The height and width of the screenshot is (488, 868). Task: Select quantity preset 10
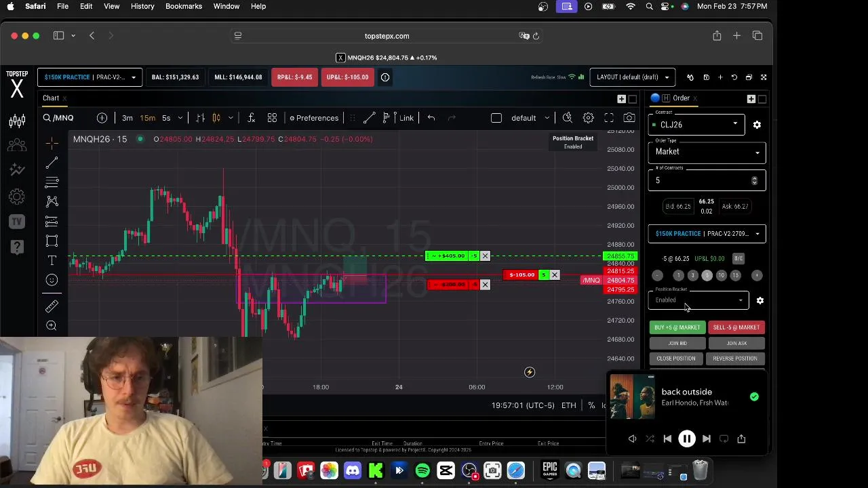(721, 275)
